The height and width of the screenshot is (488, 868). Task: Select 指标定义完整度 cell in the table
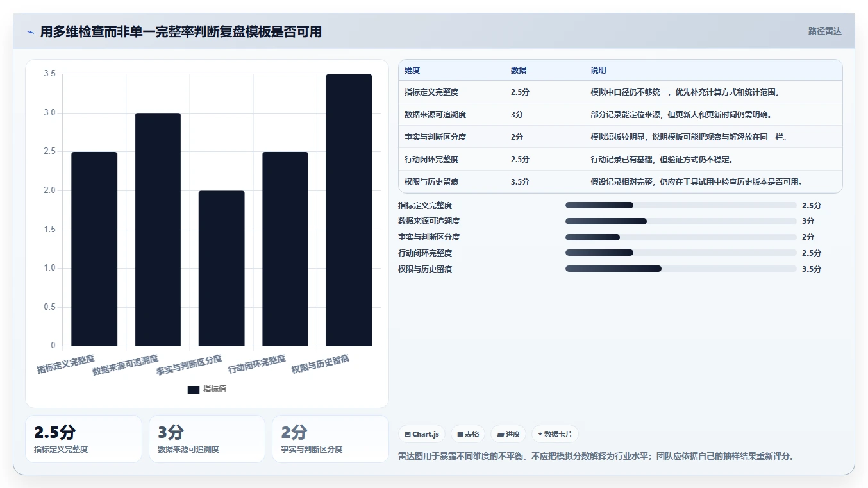click(x=431, y=92)
